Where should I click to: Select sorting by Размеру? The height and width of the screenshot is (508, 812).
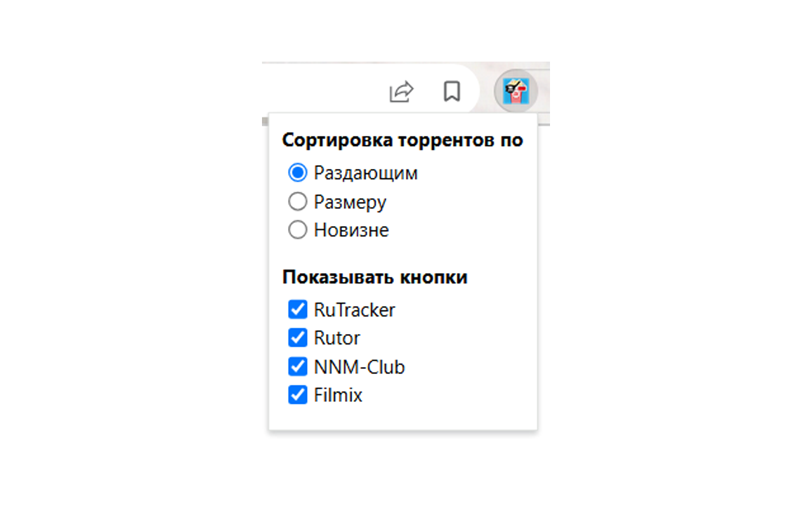[x=297, y=201]
